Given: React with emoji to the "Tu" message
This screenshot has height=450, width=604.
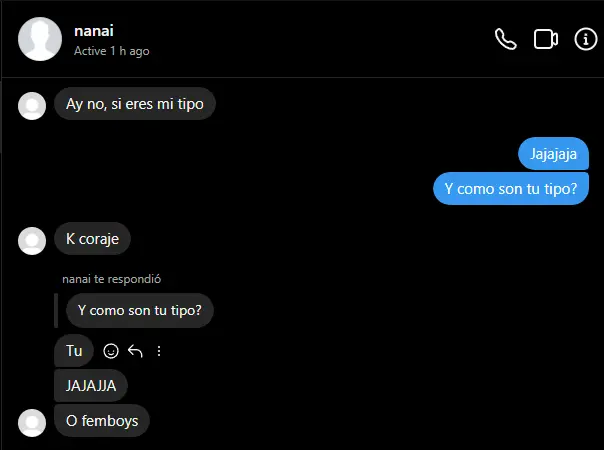Looking at the screenshot, I should pyautogui.click(x=111, y=351).
